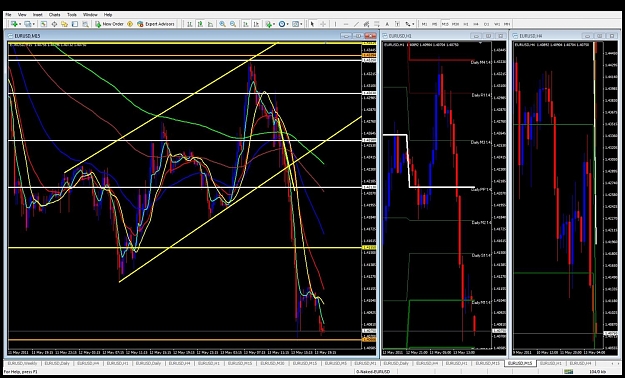Switch timeframe to H1 in the toolbar
This screenshot has height=378, width=625.
(466, 24)
